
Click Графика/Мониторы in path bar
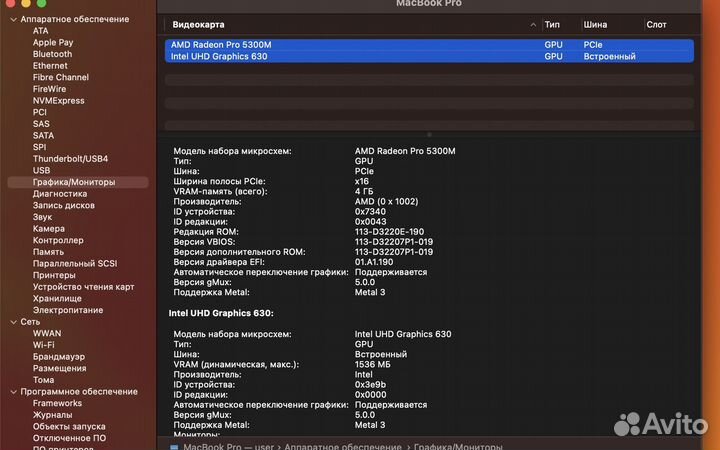(x=458, y=446)
